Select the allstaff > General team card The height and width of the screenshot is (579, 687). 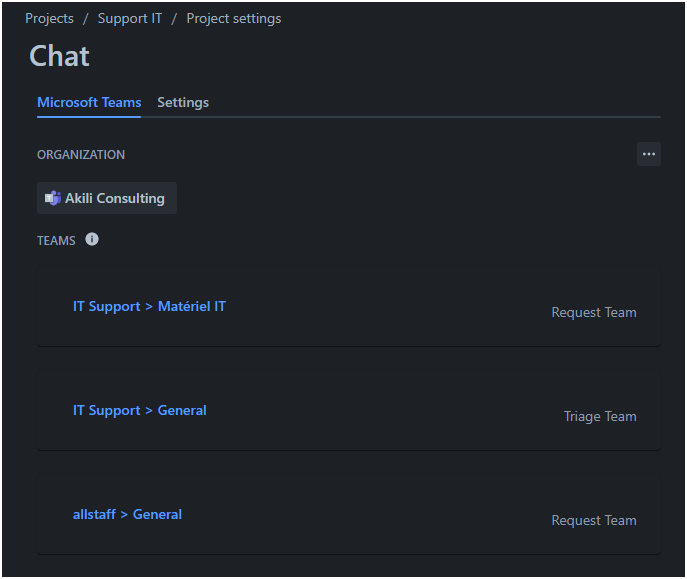point(349,514)
